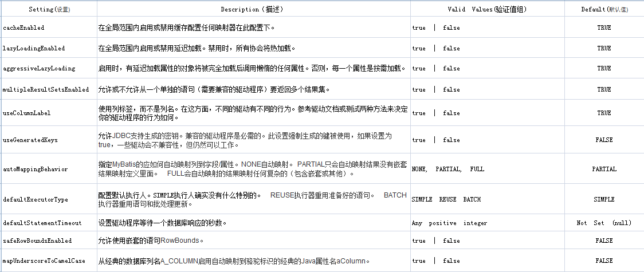Click the defaultStatementTimeout description text
The width and height of the screenshot is (644, 272).
(163, 223)
